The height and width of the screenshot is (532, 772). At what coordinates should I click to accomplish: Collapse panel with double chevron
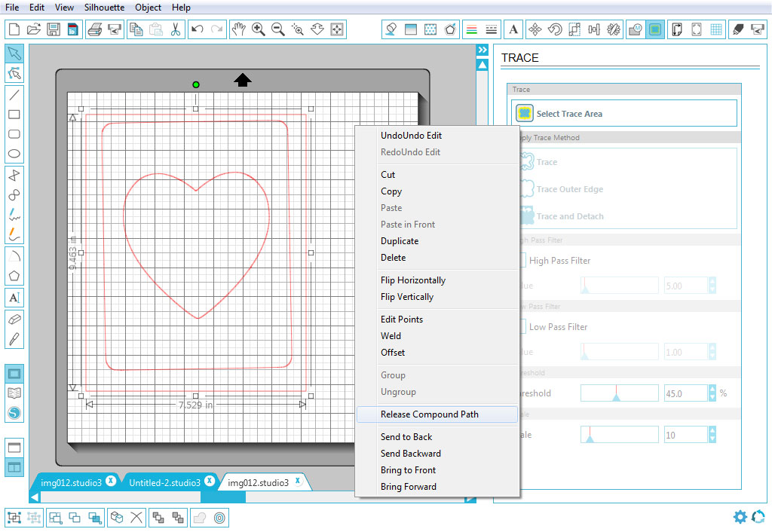[x=482, y=50]
